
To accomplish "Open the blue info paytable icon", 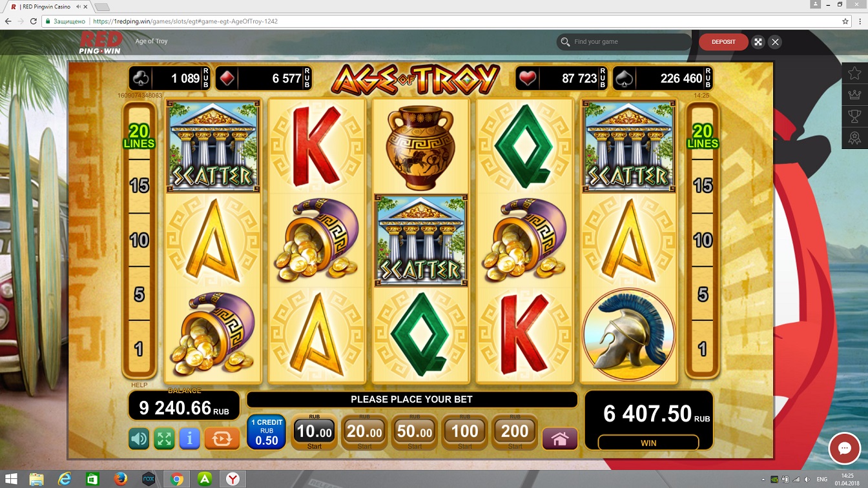I will [x=189, y=439].
